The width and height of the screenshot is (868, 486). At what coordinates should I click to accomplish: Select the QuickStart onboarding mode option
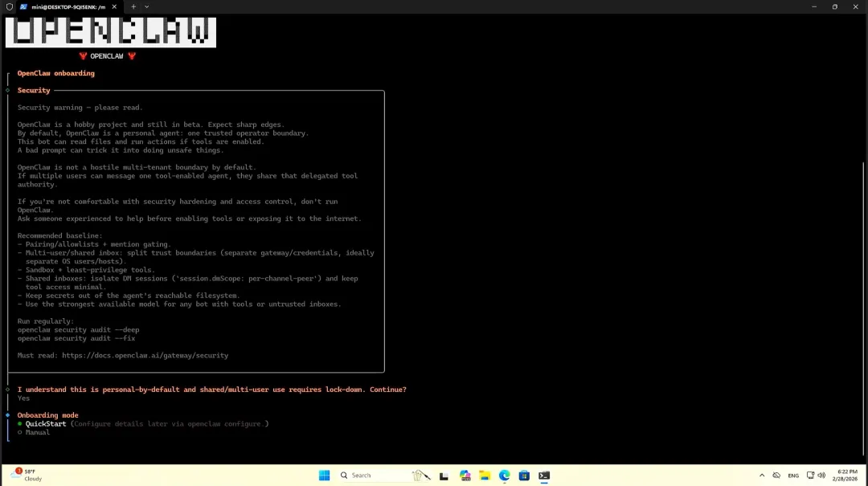(x=143, y=423)
